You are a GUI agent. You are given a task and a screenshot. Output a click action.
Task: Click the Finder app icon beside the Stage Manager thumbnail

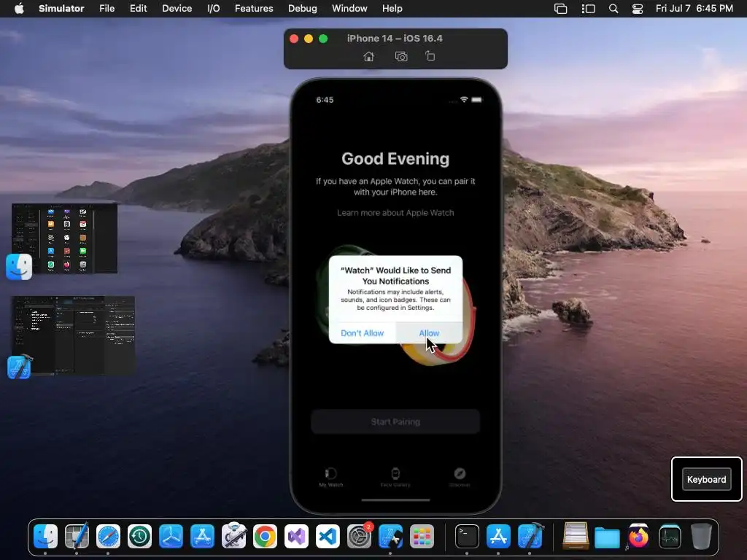[x=19, y=267]
